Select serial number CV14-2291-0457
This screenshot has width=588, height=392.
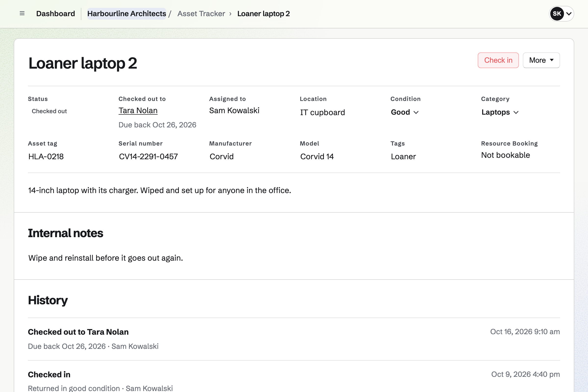coord(148,157)
